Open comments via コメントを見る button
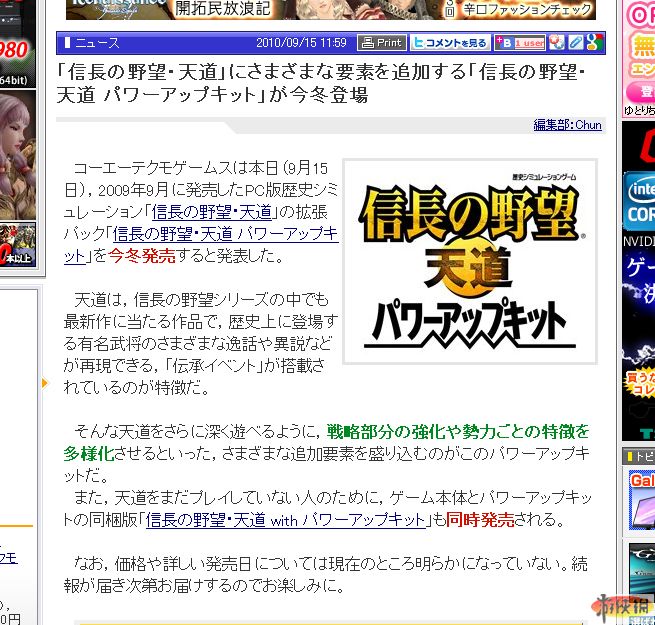The image size is (655, 625). coord(449,43)
